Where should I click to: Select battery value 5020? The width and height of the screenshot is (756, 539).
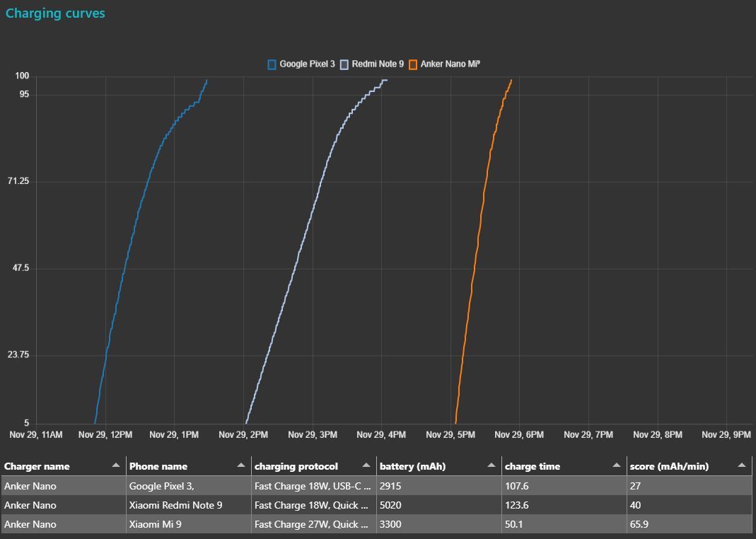click(x=438, y=505)
